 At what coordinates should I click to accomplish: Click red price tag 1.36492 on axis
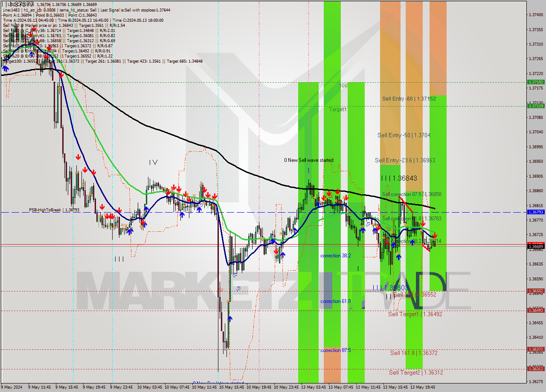[x=536, y=310]
